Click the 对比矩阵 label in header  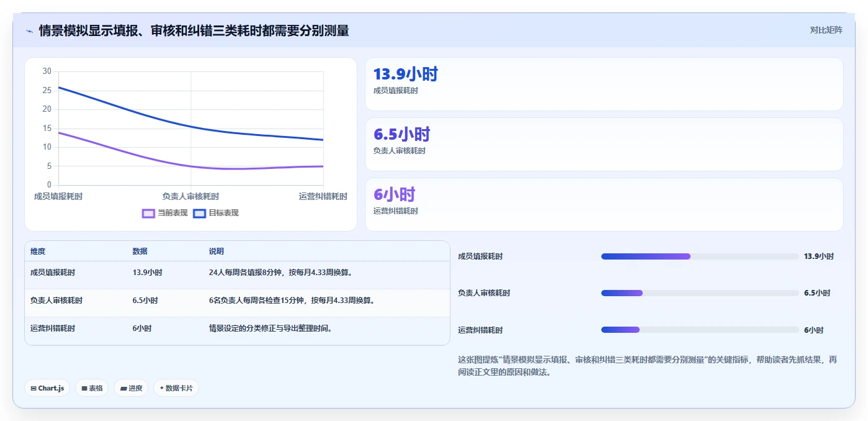point(826,30)
